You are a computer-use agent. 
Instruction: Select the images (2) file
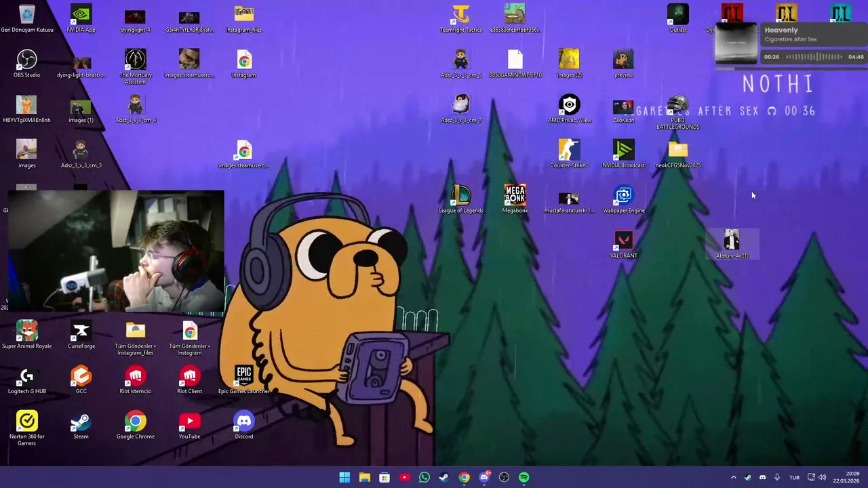(x=569, y=64)
